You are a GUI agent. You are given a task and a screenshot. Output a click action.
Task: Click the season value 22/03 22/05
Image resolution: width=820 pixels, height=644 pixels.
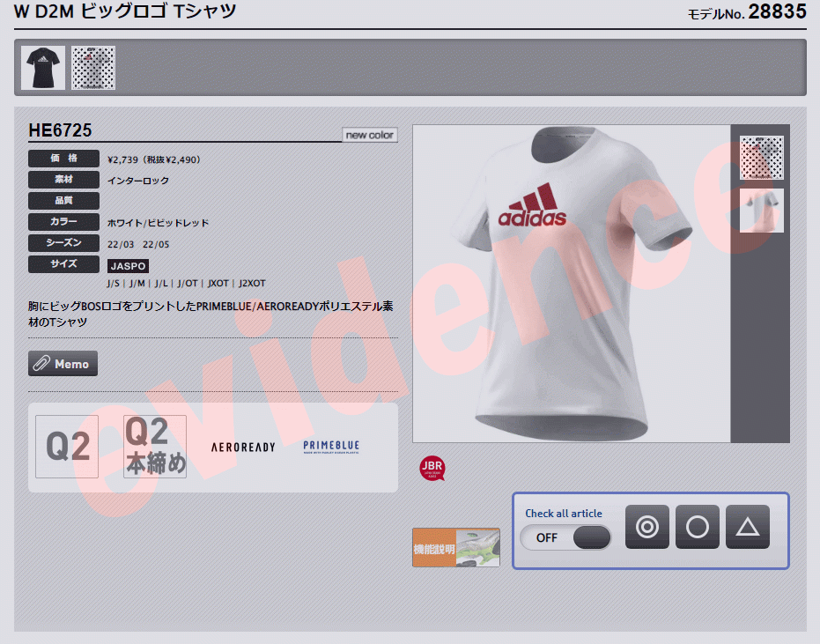click(138, 244)
